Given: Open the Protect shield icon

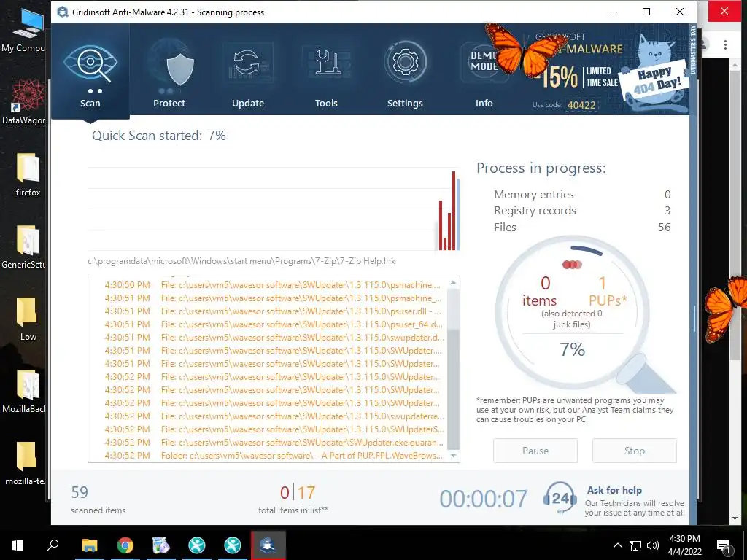Looking at the screenshot, I should pyautogui.click(x=180, y=69).
